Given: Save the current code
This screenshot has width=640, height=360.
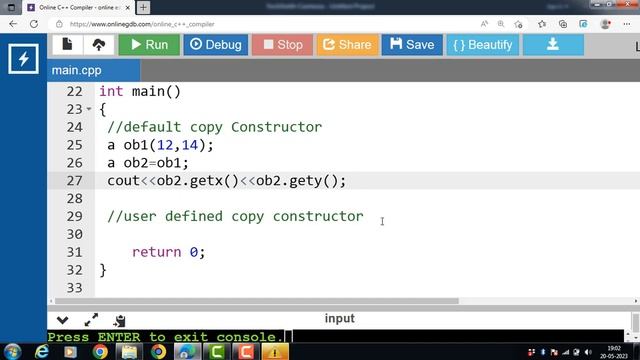Looking at the screenshot, I should 412,44.
